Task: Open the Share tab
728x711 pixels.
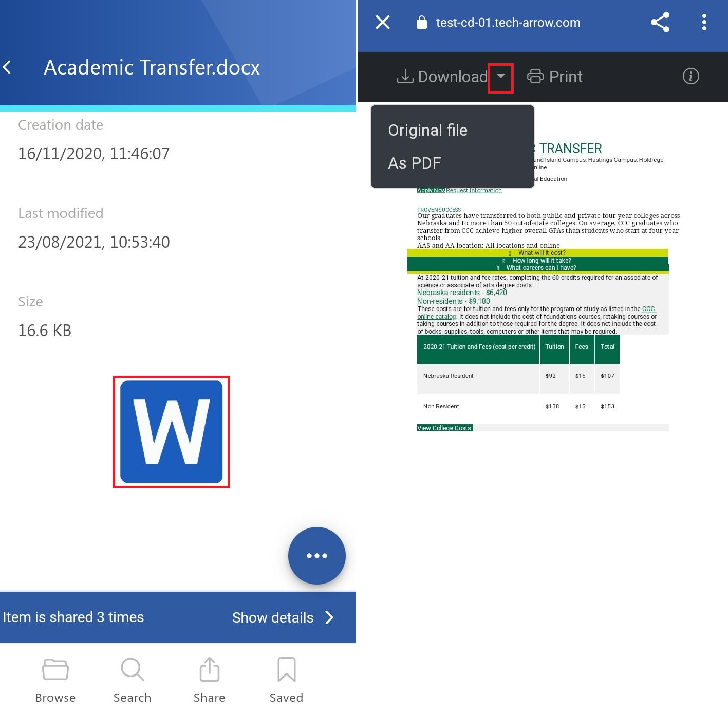Action: tap(209, 680)
